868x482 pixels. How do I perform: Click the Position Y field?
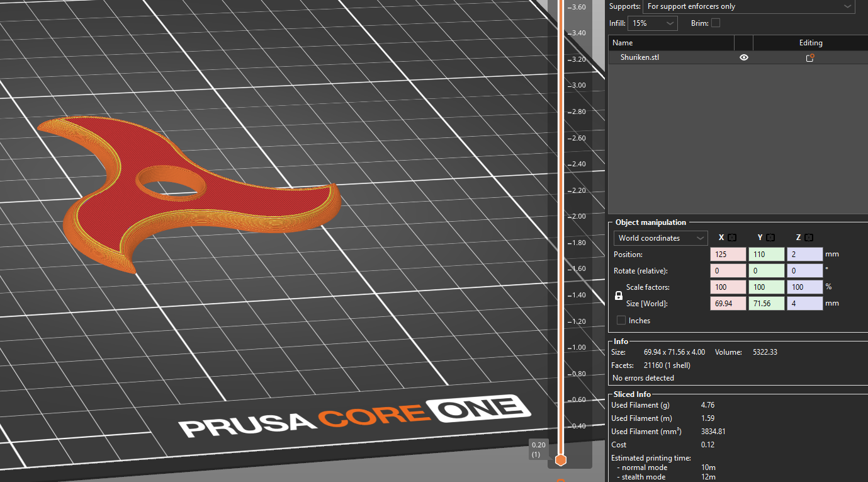point(766,255)
